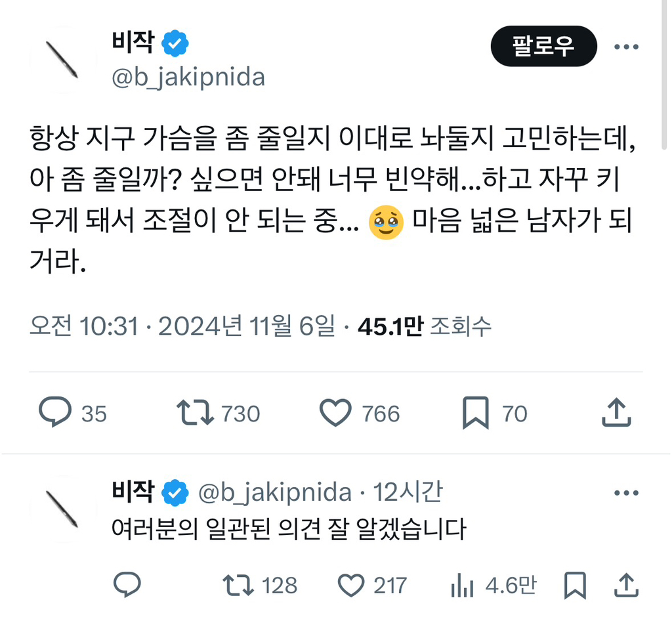Bookmark the reply tweet
The height and width of the screenshot is (617, 672).
[576, 586]
